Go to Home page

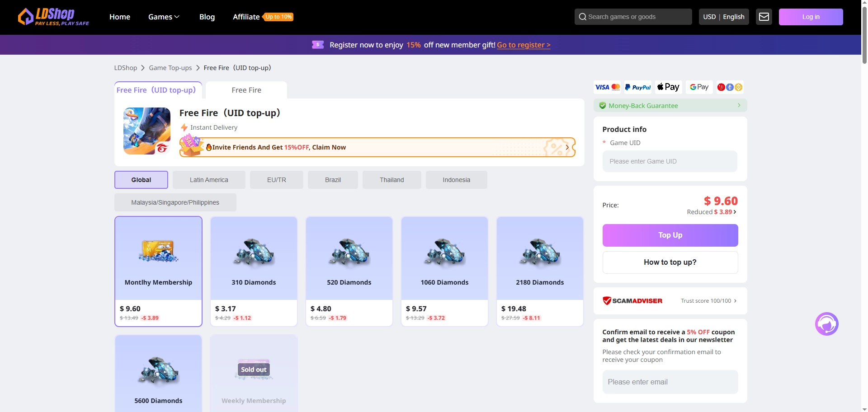point(120,17)
